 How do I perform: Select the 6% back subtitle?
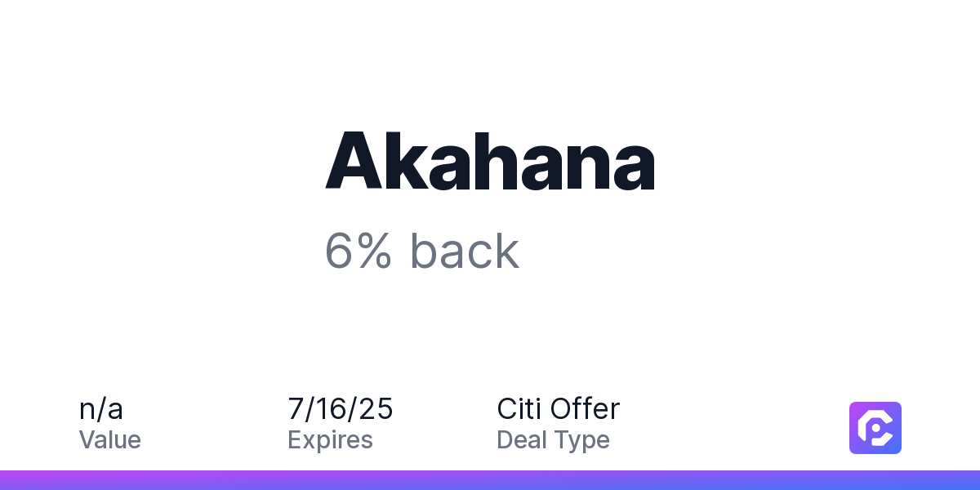[x=422, y=252]
